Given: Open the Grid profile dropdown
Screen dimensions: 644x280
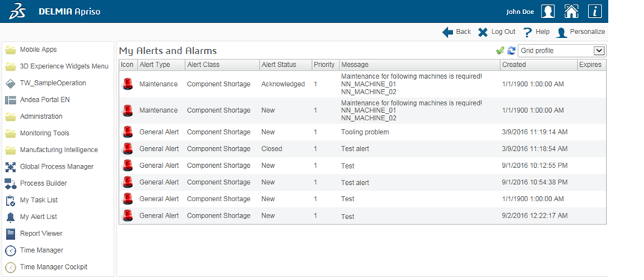Looking at the screenshot, I should (562, 51).
